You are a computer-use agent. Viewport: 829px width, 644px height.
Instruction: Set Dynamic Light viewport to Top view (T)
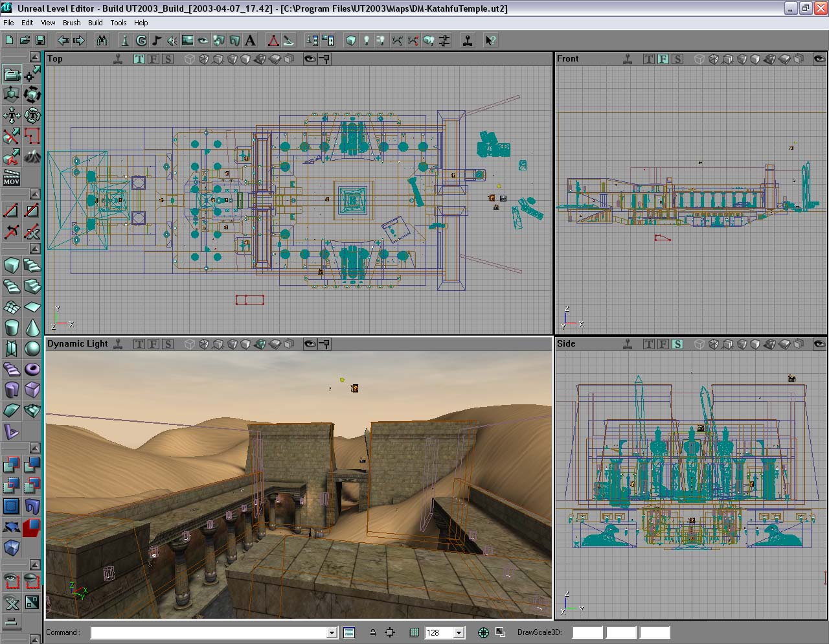[x=139, y=344]
